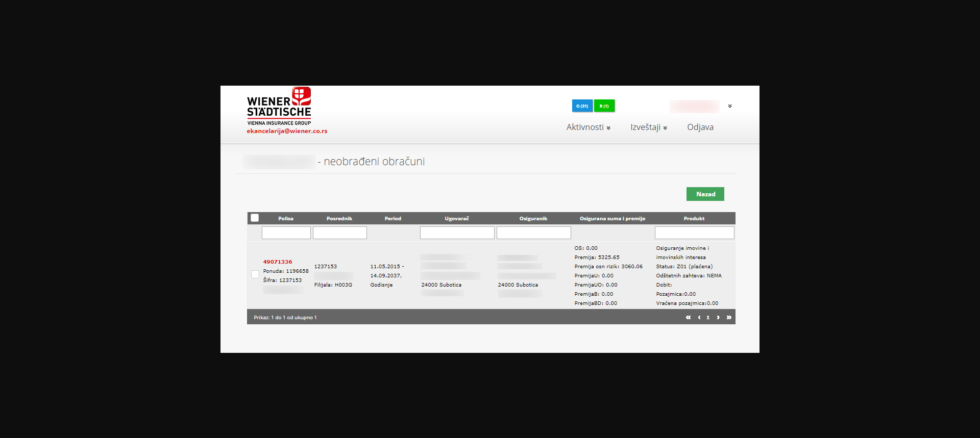Go to first page of results
Screen dimensions: 980x438
688,318
